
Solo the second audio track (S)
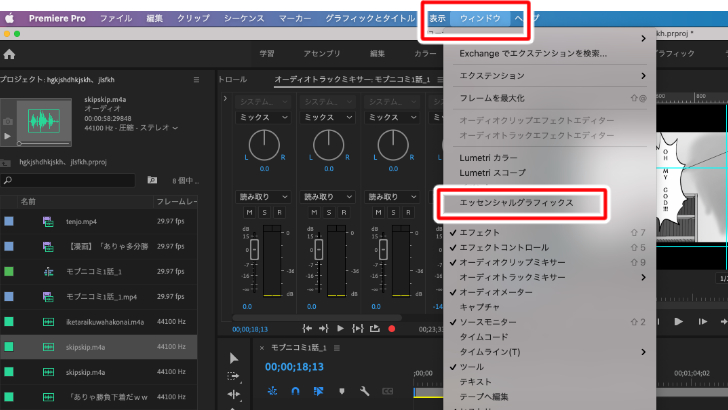point(329,212)
